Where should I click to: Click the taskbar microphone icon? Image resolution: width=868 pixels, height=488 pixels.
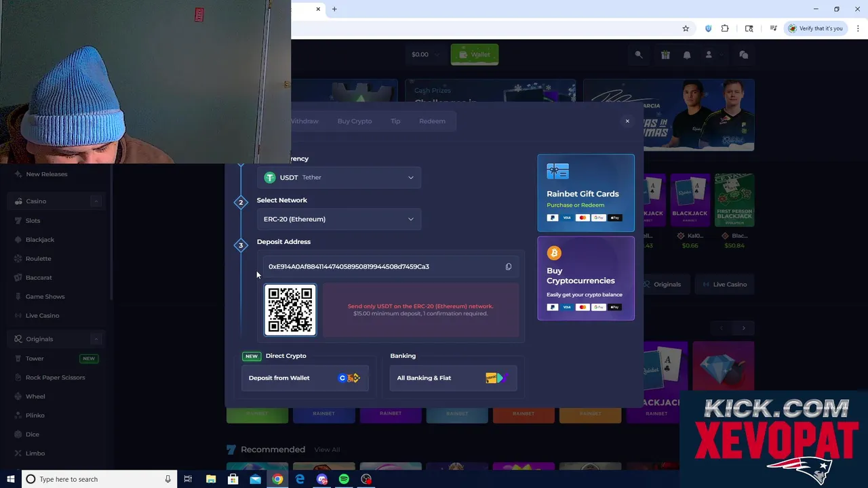[167, 479]
